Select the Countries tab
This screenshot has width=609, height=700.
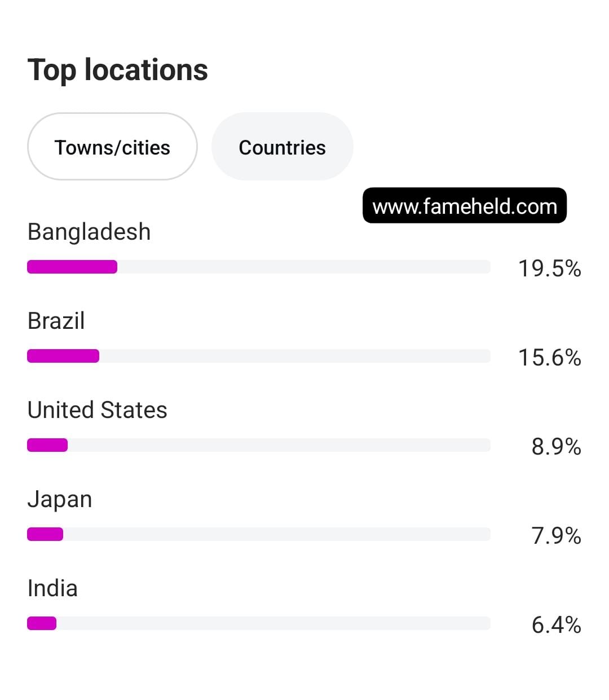282,147
